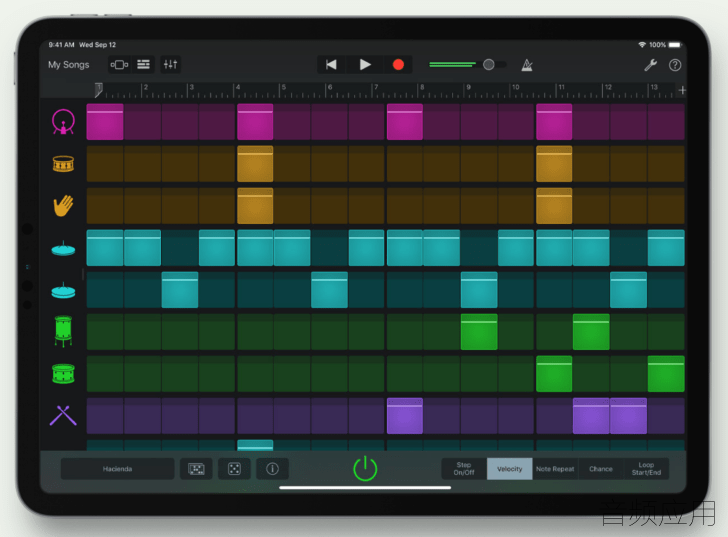Select the hand clap row icon
Image resolution: width=728 pixels, height=537 pixels.
click(x=63, y=206)
